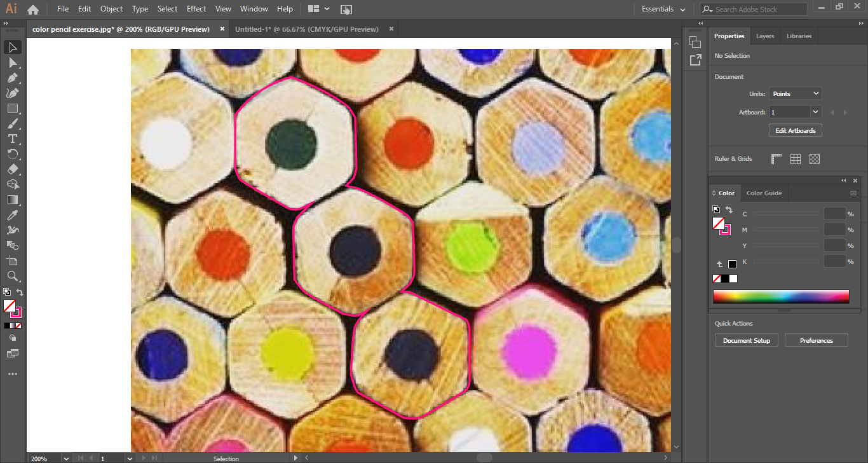Click the Edit Artboards button

pyautogui.click(x=796, y=130)
